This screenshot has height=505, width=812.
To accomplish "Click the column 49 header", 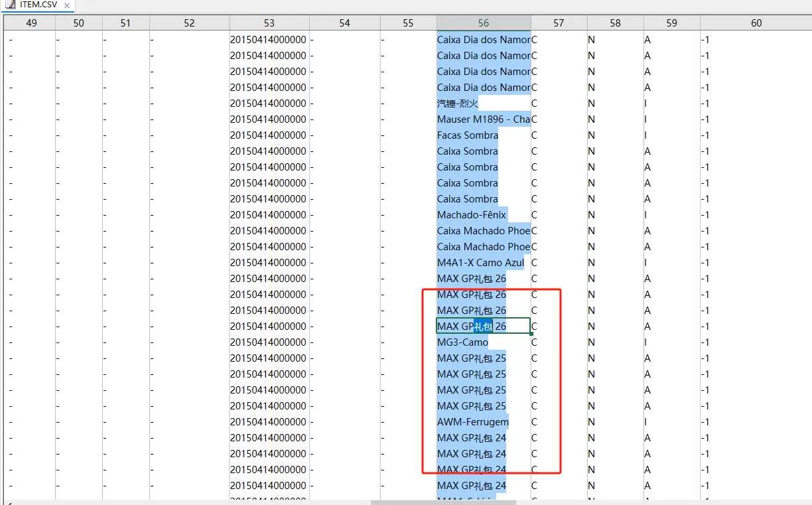I will [x=31, y=23].
